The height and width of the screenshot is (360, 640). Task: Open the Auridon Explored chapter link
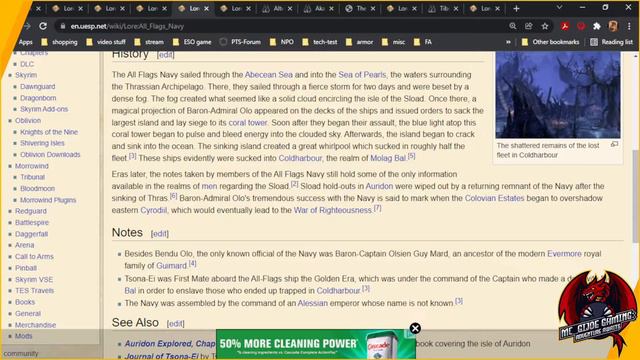click(x=170, y=344)
